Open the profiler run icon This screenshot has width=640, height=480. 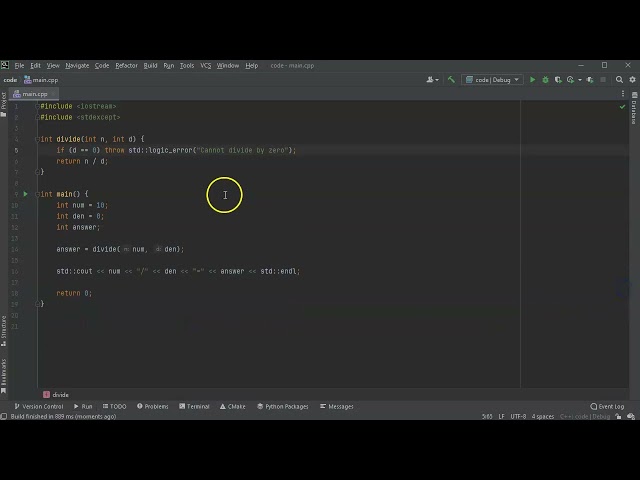[571, 80]
